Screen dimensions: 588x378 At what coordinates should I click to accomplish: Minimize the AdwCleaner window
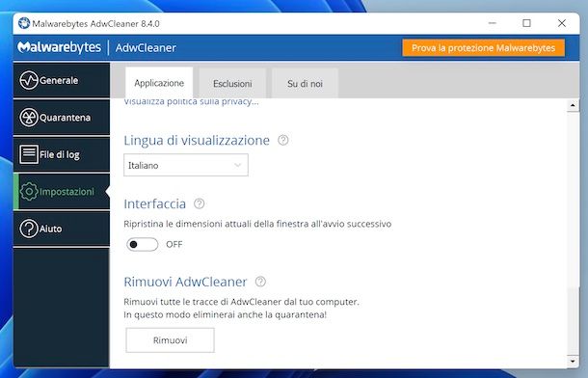click(492, 23)
